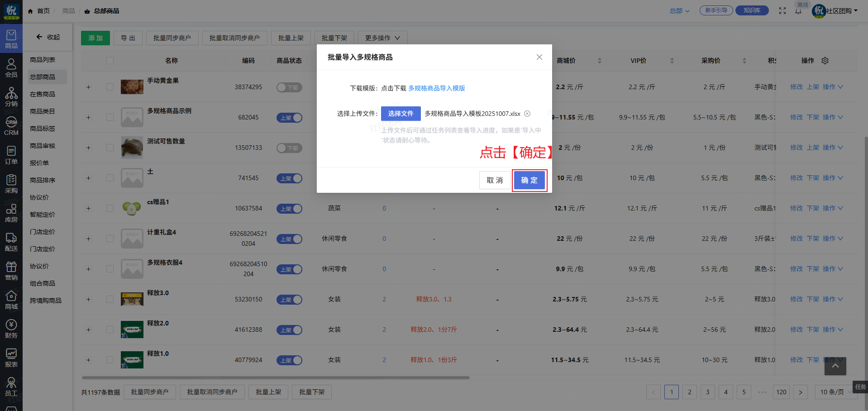Check the select-all checkbox in table header

coord(110,61)
